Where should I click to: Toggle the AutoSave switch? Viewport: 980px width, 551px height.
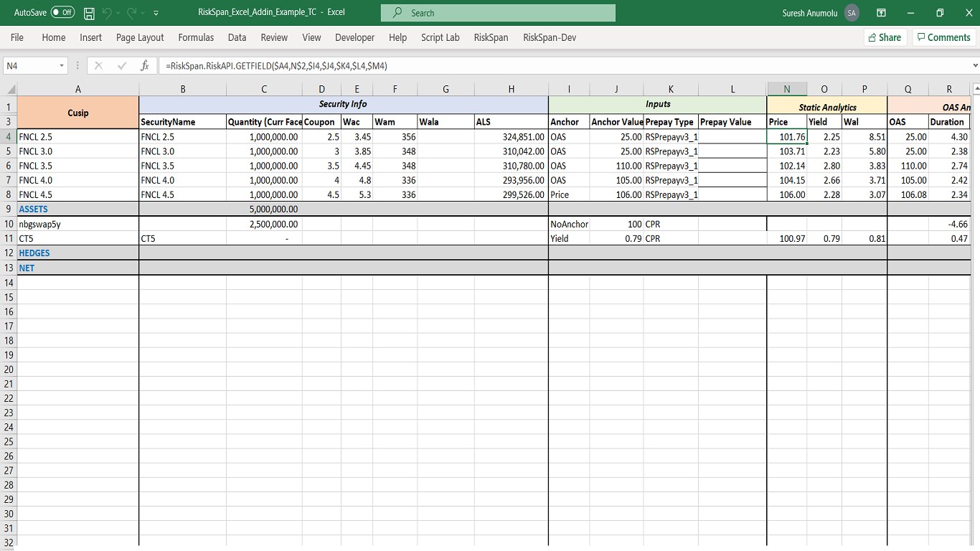[x=62, y=13]
